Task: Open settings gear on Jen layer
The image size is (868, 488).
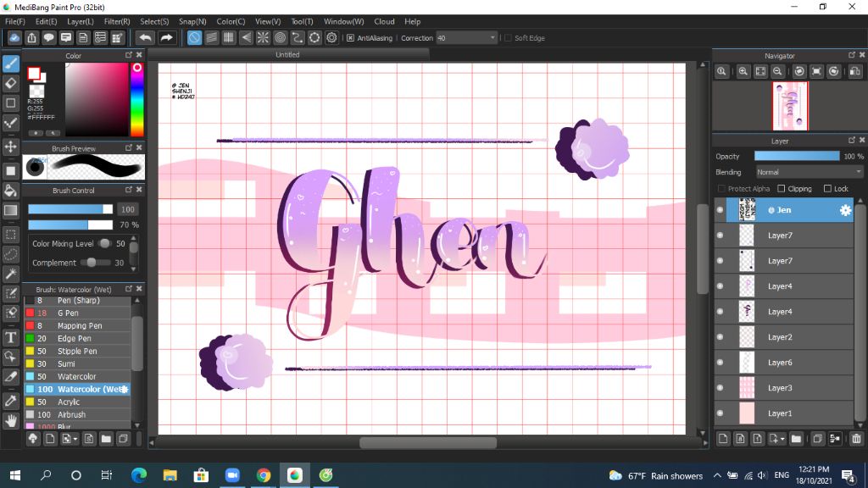Action: (x=845, y=210)
